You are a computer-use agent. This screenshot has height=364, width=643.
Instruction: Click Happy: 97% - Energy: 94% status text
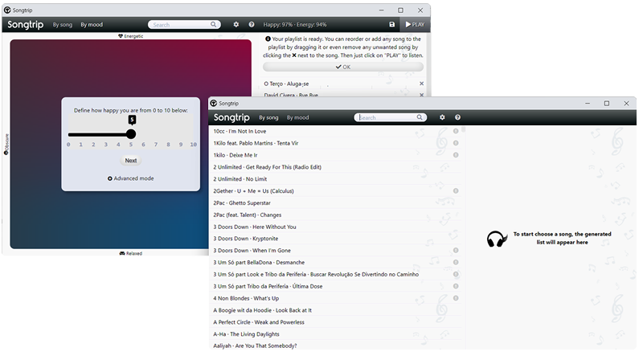pyautogui.click(x=295, y=25)
